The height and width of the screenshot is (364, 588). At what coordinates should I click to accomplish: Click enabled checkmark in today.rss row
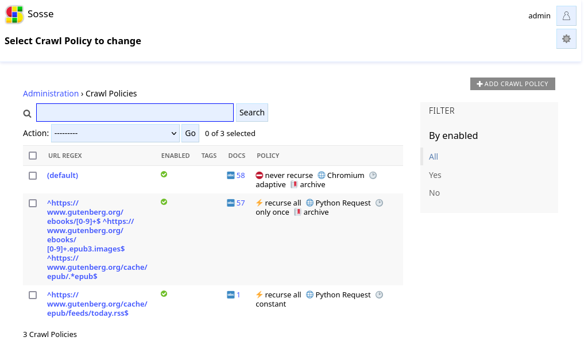coord(164,294)
